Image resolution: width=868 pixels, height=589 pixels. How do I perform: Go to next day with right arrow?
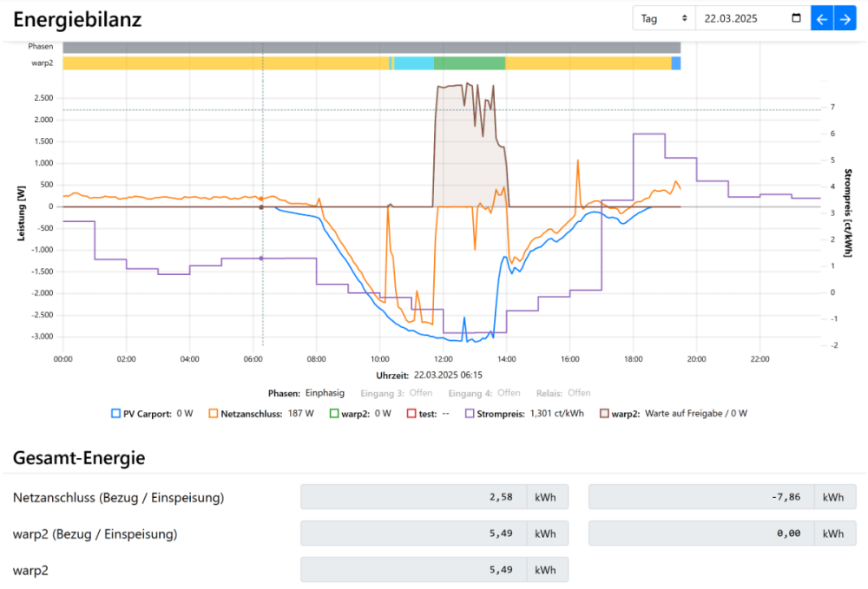[x=845, y=18]
